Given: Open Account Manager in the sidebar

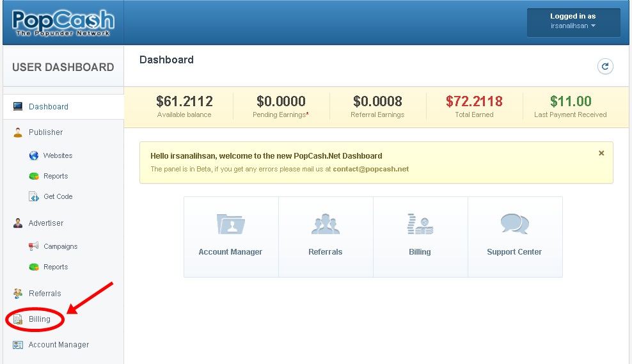Looking at the screenshot, I should (x=59, y=345).
